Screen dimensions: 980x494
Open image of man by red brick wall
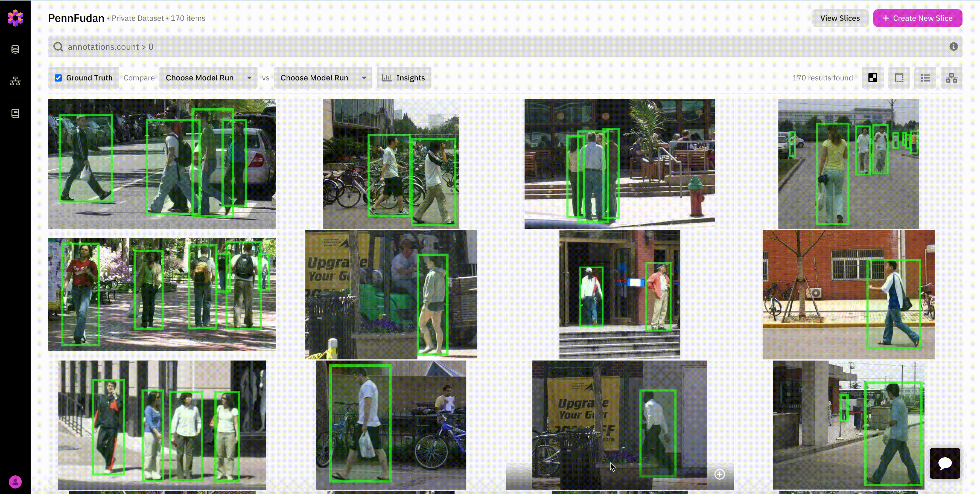click(x=849, y=295)
